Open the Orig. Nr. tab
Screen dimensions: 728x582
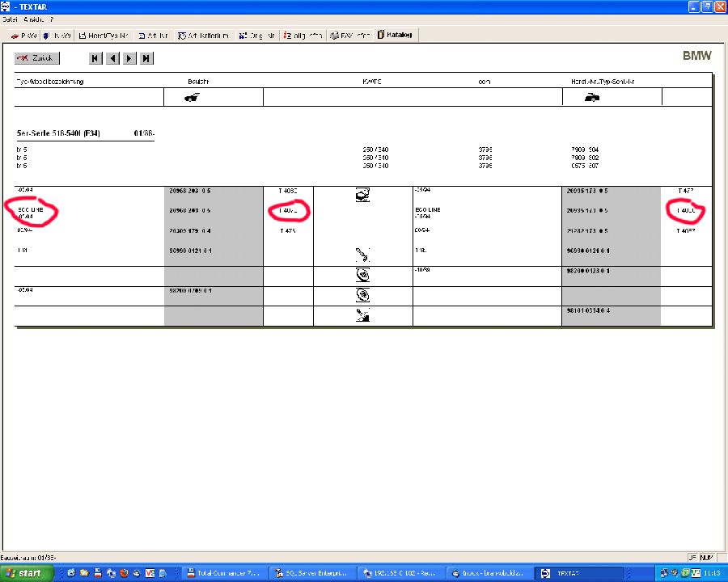(256, 36)
